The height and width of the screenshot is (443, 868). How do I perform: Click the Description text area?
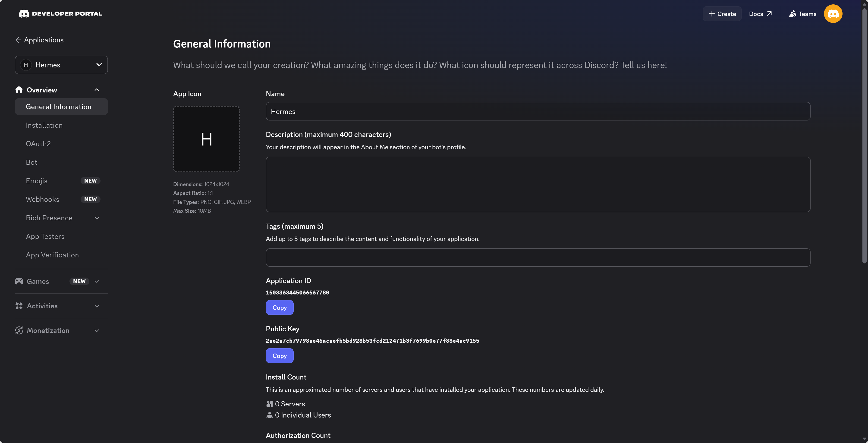point(538,184)
